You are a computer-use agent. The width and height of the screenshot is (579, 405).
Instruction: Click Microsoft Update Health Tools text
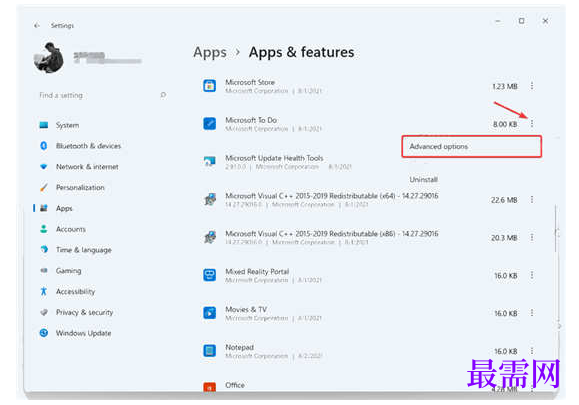(274, 158)
